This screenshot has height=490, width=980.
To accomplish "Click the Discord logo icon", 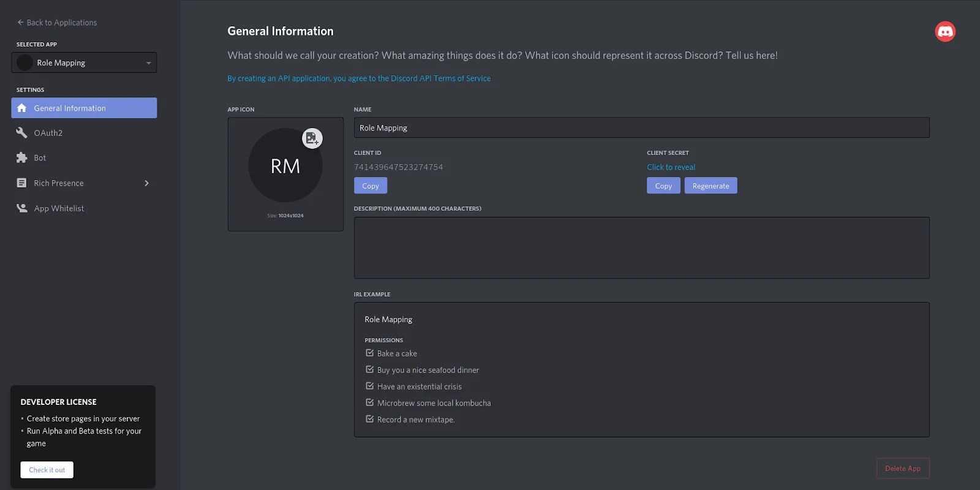I will tap(945, 31).
